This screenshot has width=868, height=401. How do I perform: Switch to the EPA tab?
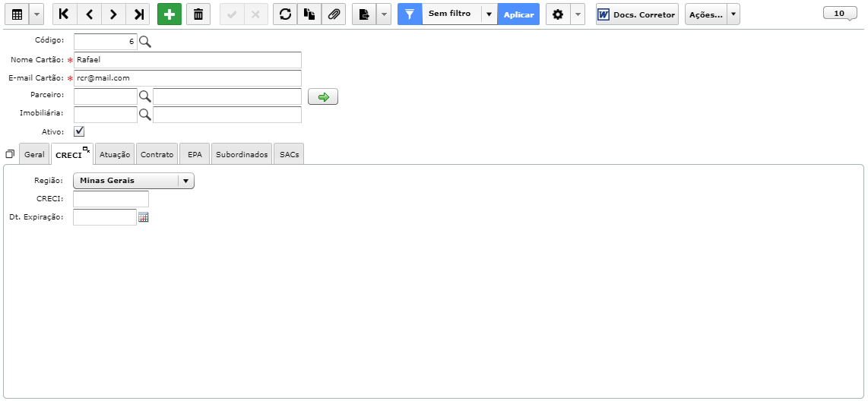[x=195, y=154]
